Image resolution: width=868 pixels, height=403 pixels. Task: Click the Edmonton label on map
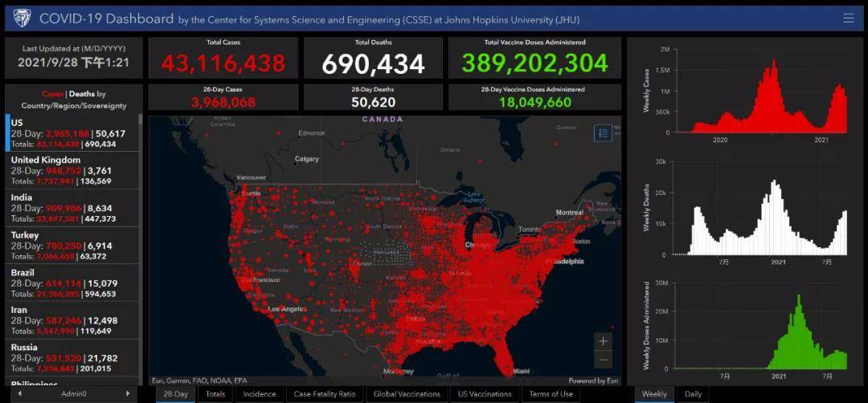[x=312, y=133]
